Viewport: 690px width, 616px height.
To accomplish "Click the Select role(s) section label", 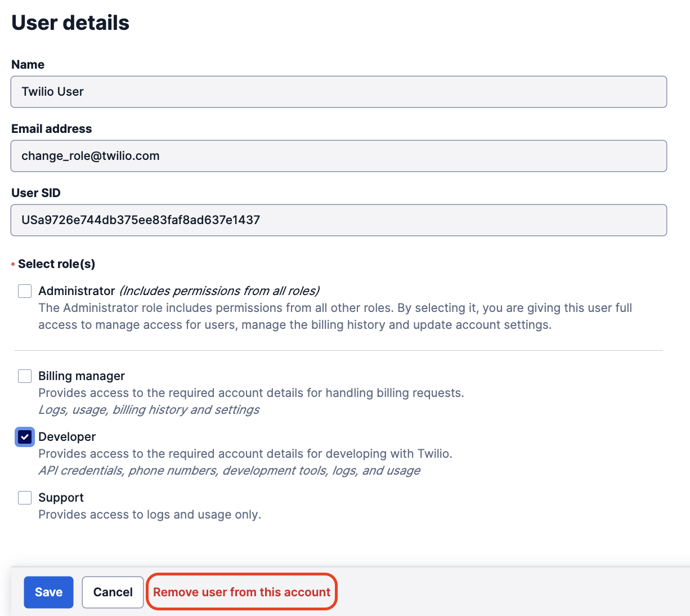I will coord(56,264).
